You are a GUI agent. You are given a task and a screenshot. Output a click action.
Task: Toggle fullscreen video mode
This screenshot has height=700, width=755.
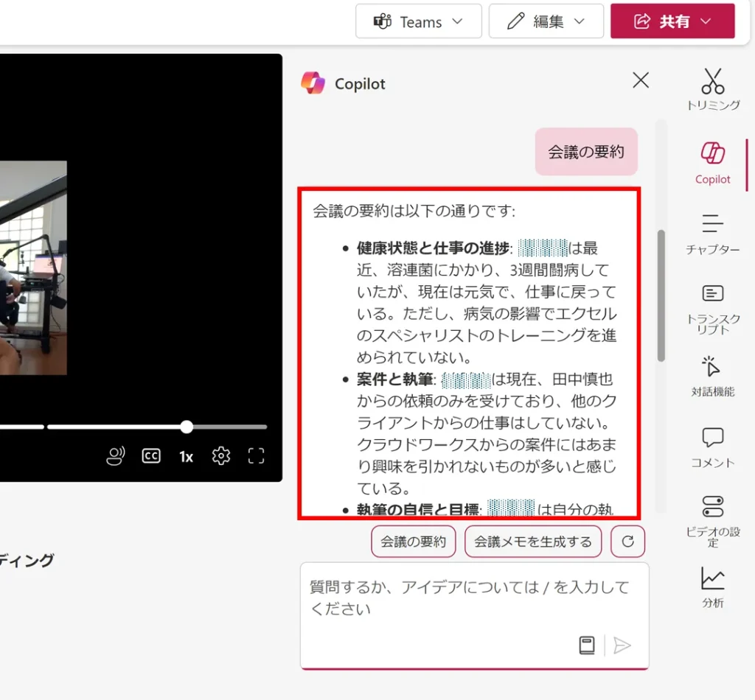tap(256, 456)
